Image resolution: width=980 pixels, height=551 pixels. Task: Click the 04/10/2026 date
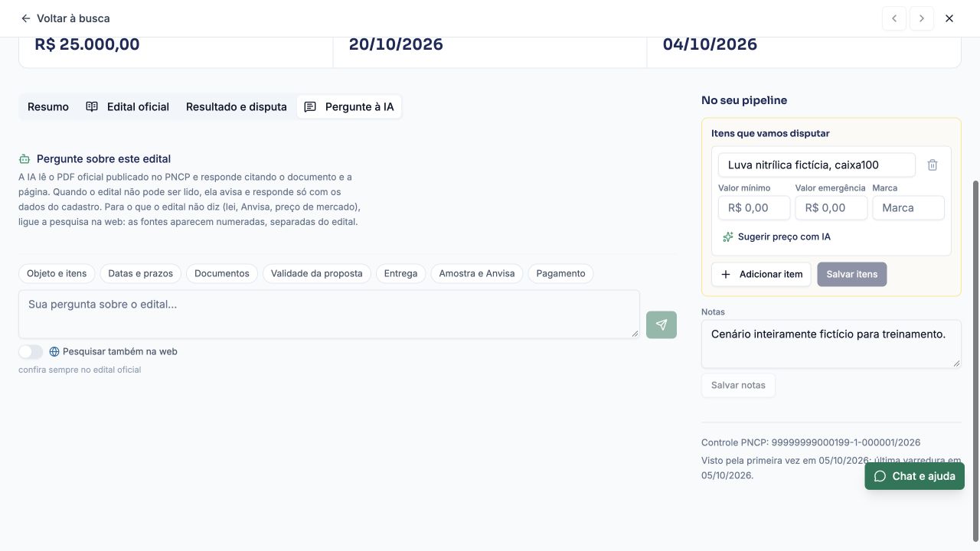click(x=710, y=44)
